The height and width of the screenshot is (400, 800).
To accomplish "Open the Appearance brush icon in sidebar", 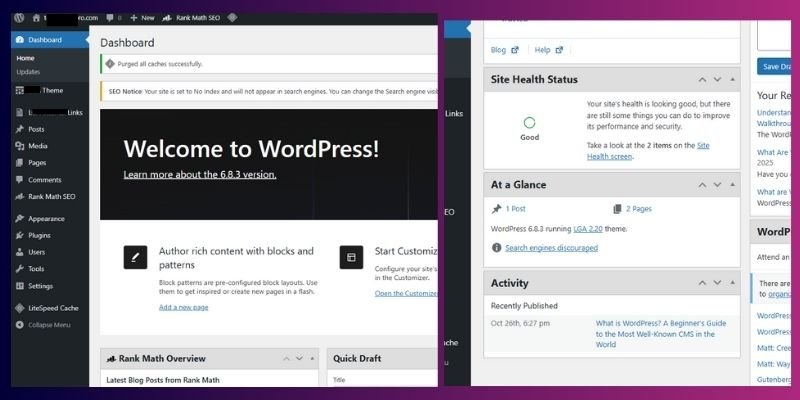I will (20, 218).
